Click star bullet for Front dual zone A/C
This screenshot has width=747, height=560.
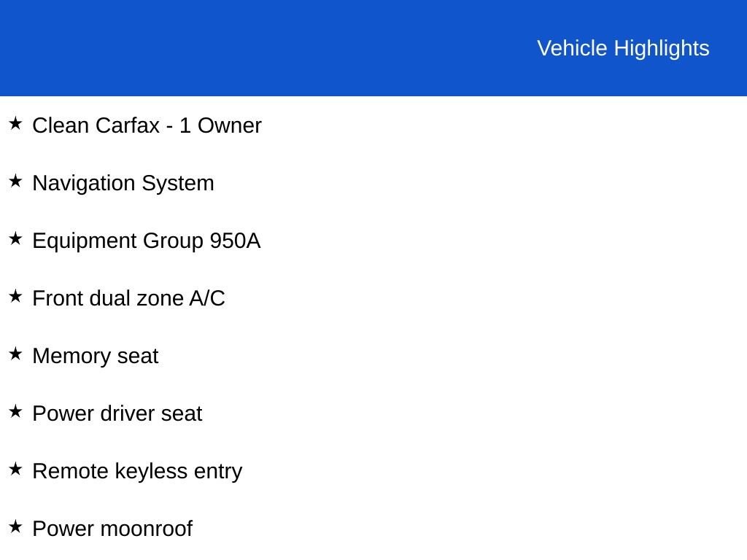pyautogui.click(x=15, y=297)
